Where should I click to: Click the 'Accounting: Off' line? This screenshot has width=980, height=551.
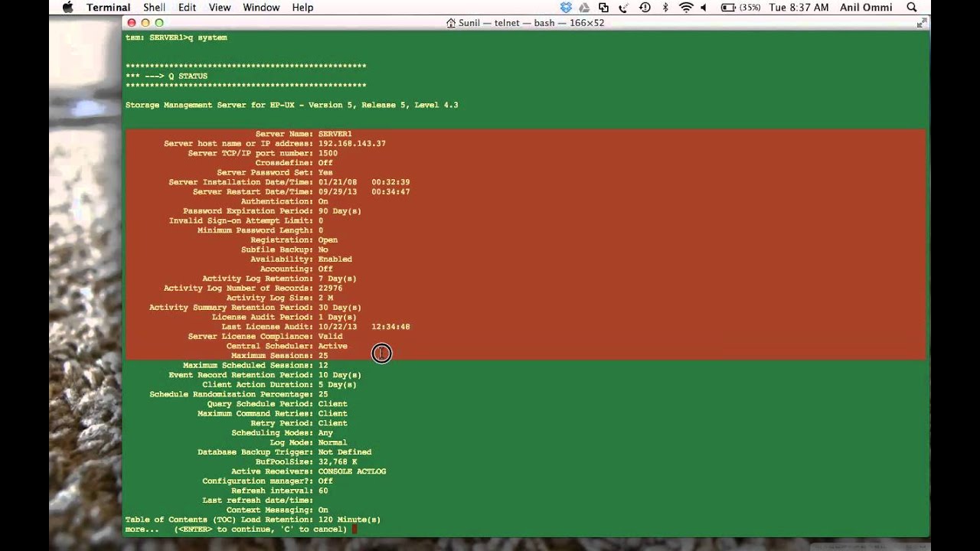tap(296, 269)
